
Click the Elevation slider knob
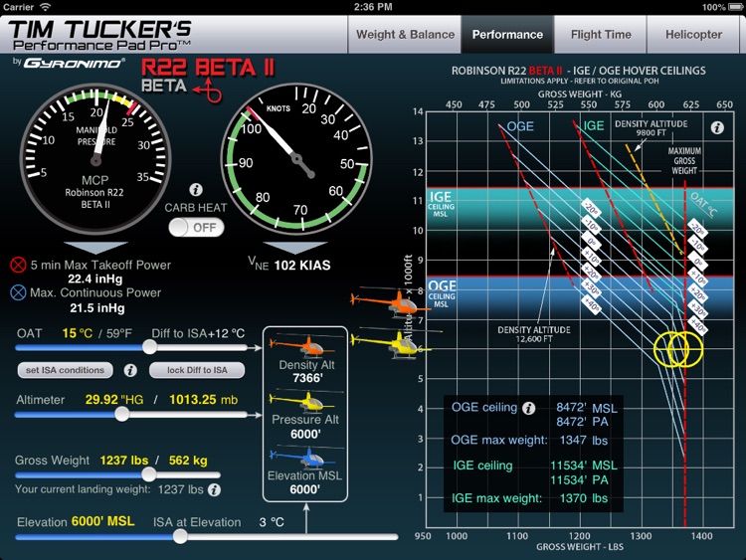coord(180,536)
